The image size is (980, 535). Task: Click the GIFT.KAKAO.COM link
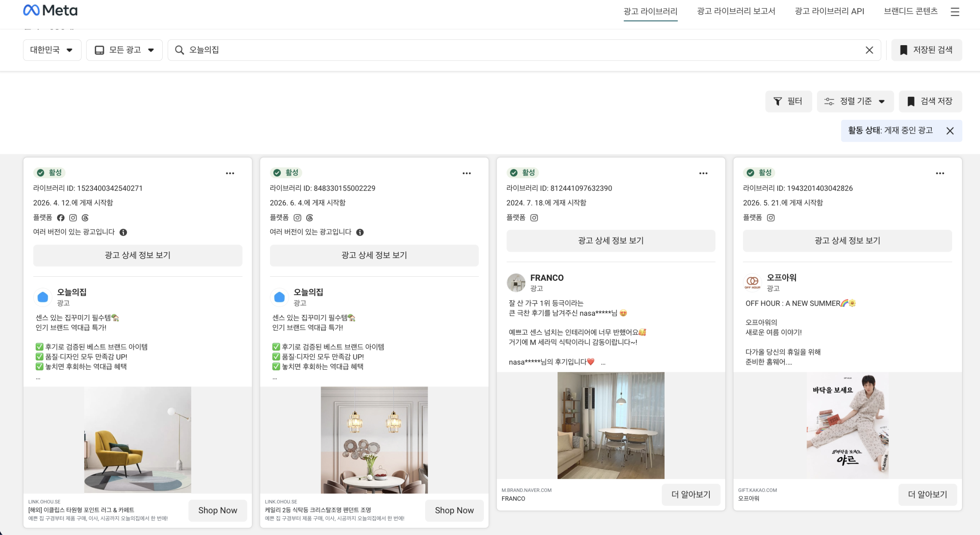[758, 490]
